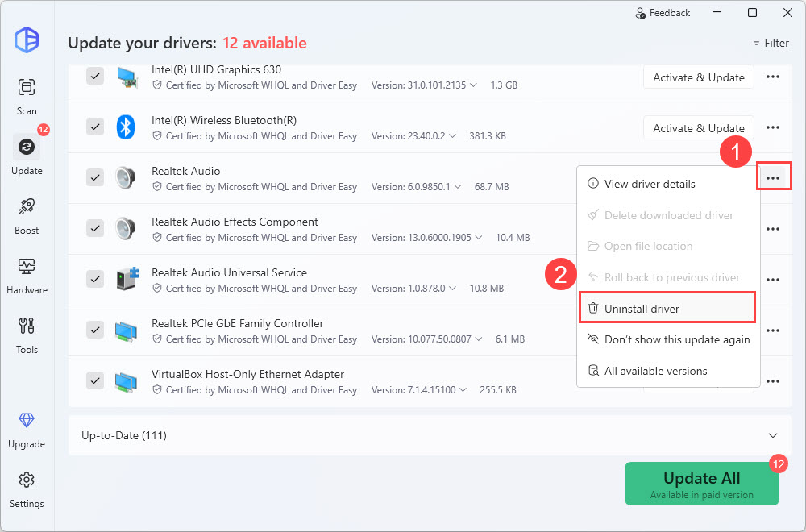Go to Hardware section in sidebar
This screenshot has height=532, width=806.
(27, 274)
